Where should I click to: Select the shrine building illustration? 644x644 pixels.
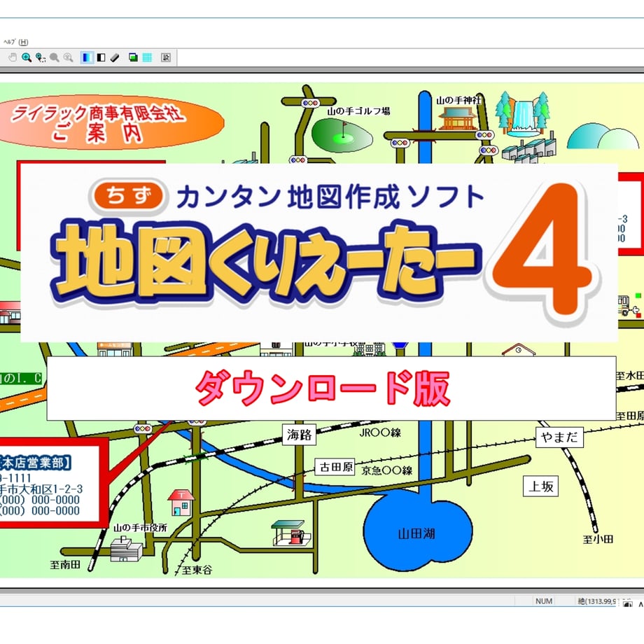point(456,119)
